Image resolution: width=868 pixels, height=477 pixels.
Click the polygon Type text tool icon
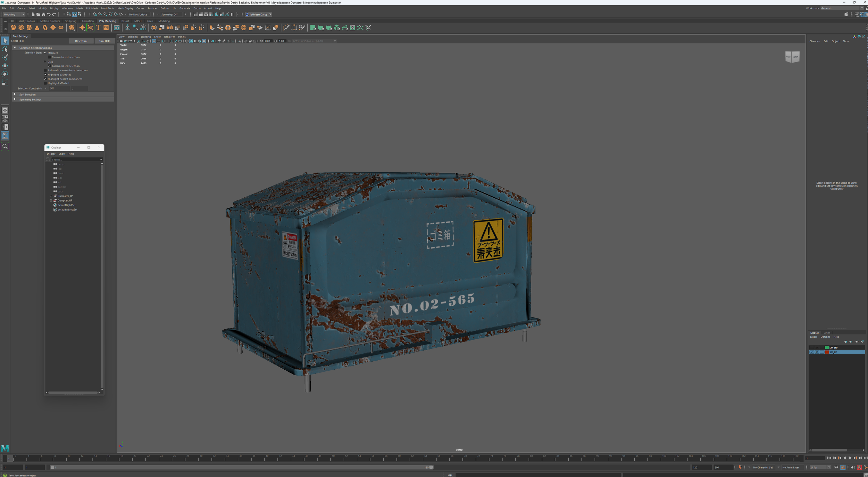pos(98,27)
